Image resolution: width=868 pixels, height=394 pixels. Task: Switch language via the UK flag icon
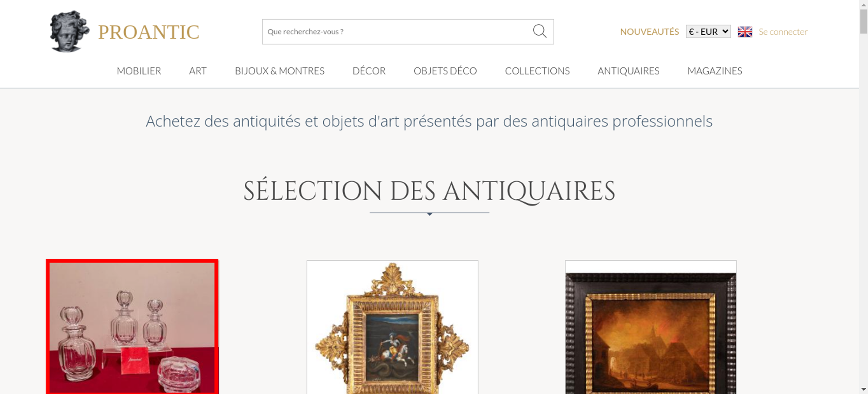tap(745, 32)
